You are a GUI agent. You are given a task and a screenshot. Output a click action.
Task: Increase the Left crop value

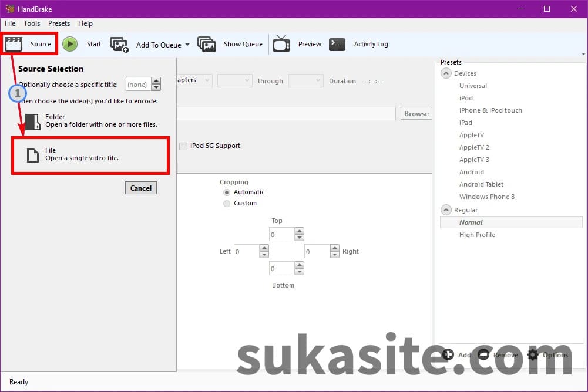coord(264,248)
